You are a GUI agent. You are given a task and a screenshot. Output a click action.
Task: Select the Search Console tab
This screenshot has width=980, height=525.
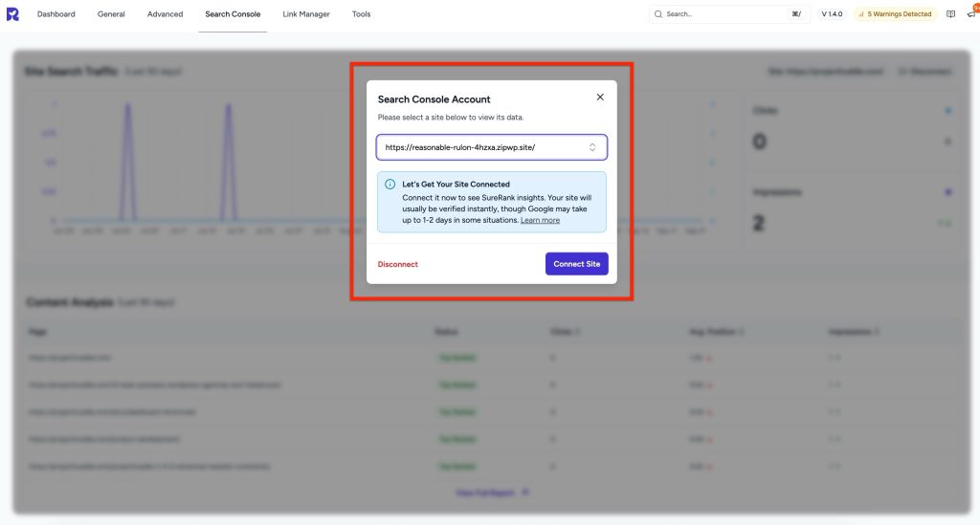click(233, 14)
